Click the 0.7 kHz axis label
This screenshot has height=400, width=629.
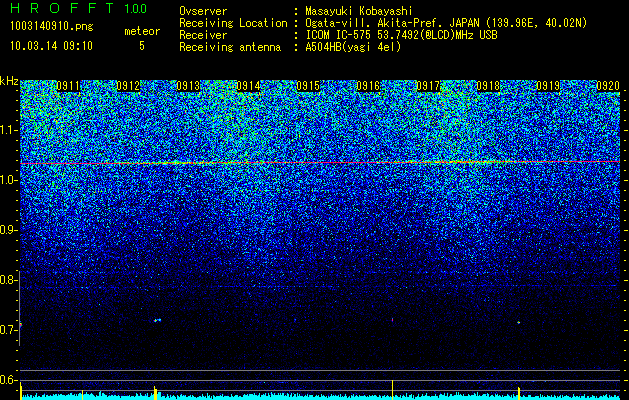click(x=8, y=330)
